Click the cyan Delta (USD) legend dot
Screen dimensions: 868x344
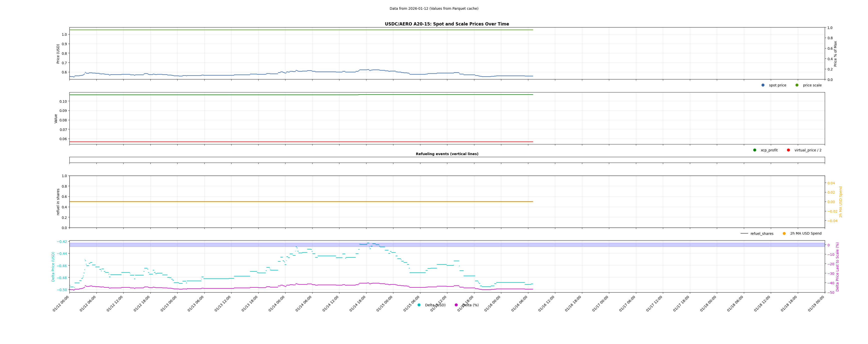[419, 305]
